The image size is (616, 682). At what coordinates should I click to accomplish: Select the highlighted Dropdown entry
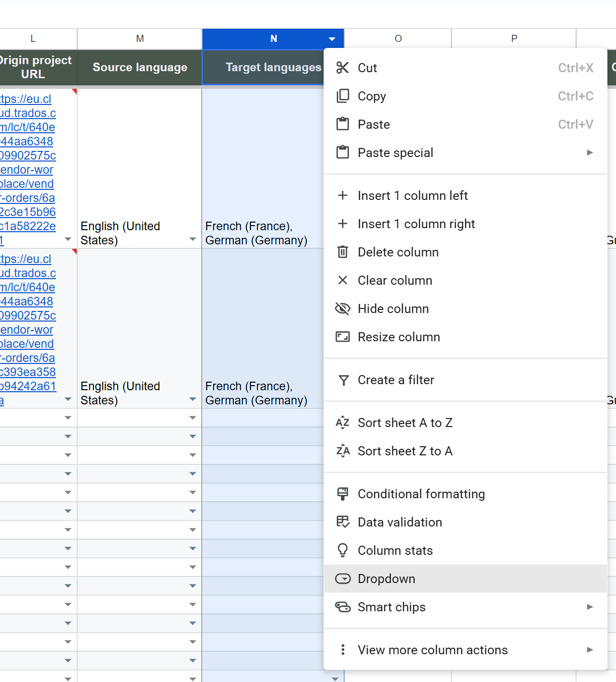pos(465,579)
